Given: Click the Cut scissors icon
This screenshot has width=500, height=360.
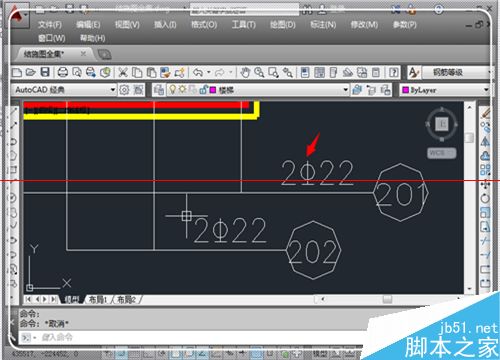Looking at the screenshot, I should click(123, 72).
